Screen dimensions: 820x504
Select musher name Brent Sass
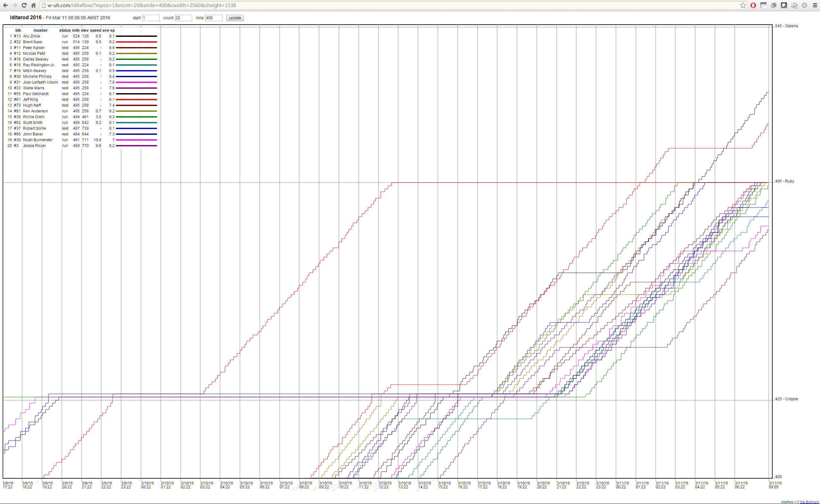pos(32,42)
